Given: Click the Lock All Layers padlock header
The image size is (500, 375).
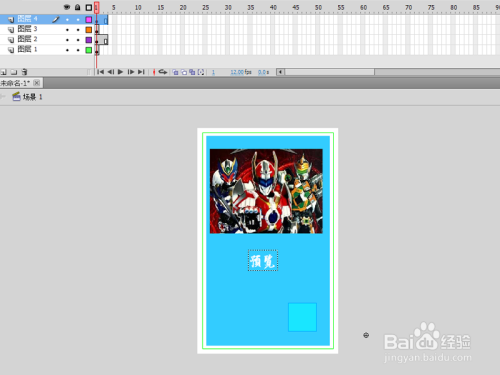Looking at the screenshot, I should coord(77,7).
